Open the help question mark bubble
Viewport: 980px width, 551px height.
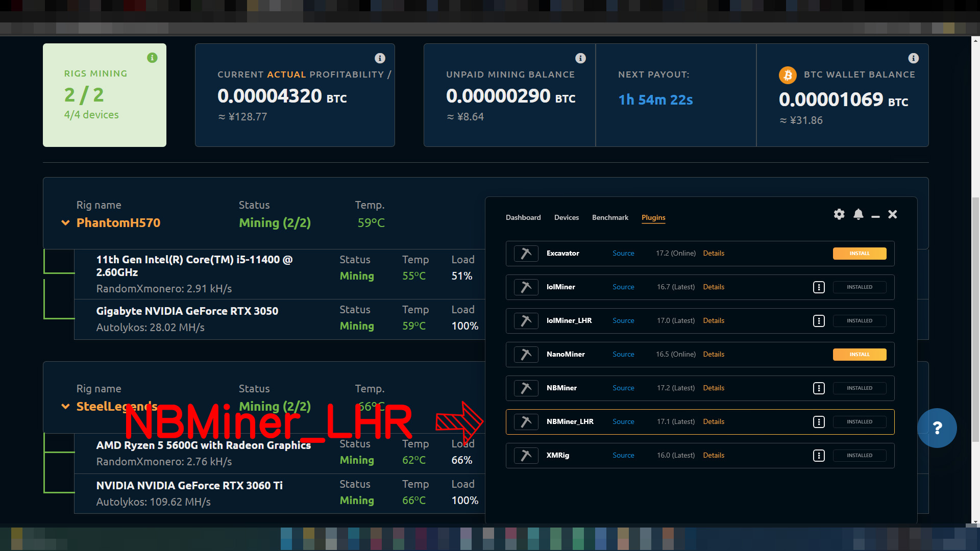click(937, 428)
